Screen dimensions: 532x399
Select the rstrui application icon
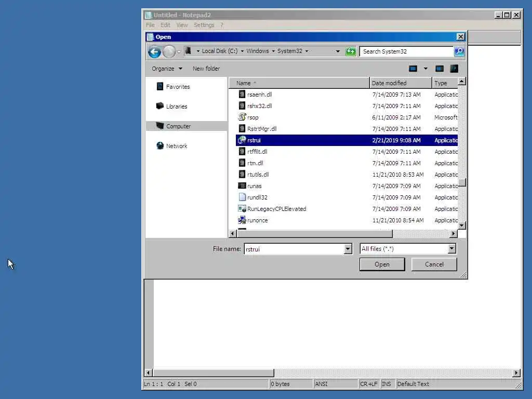coord(242,140)
